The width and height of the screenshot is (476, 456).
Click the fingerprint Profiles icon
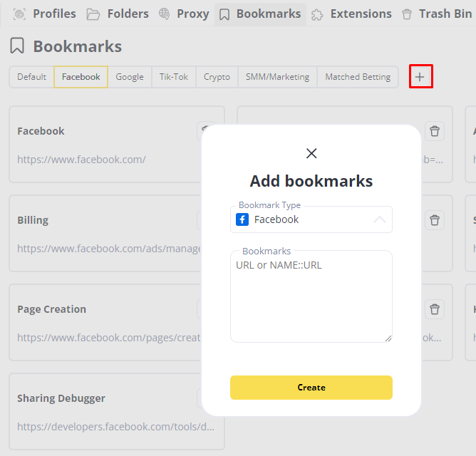click(x=19, y=14)
